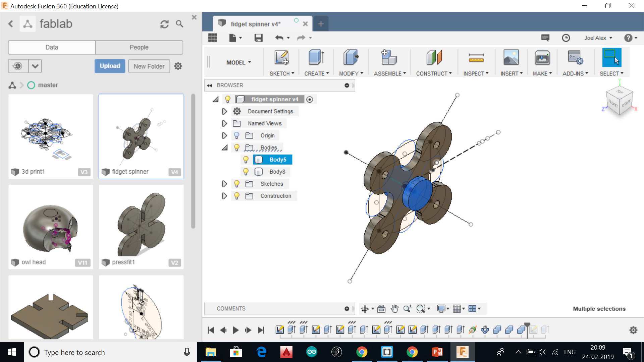Click the Create Sketch tool icon

pos(281,58)
